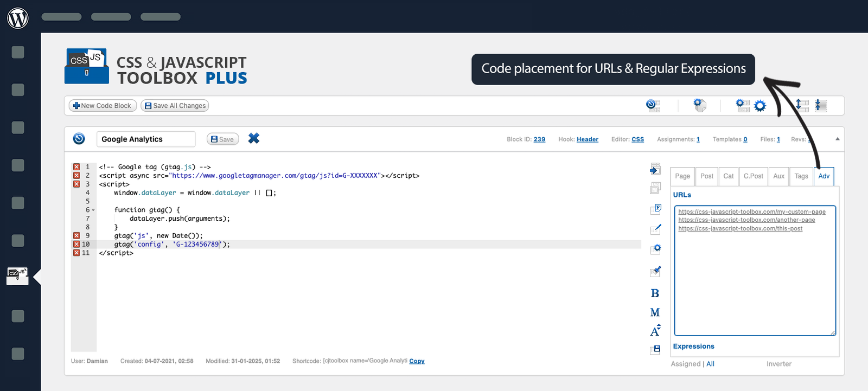Copy the shortcode via Copy link

coord(417,361)
